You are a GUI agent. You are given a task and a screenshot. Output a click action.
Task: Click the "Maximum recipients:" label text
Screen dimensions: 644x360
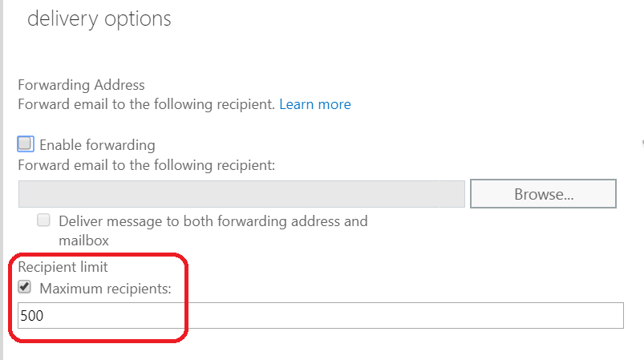[106, 288]
